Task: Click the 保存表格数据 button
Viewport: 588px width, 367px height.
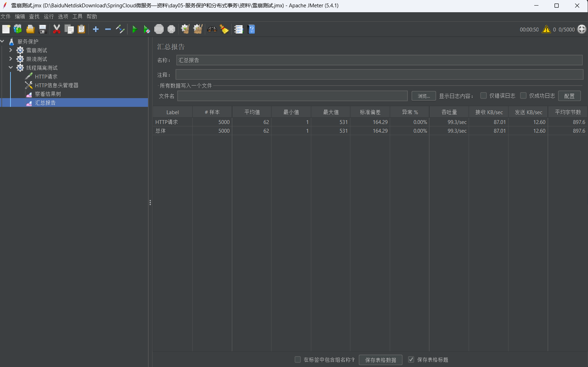Action: click(x=380, y=360)
